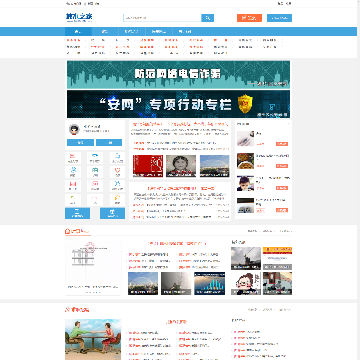
Task: Click the light blue button right of the orange one
Action: click(279, 18)
